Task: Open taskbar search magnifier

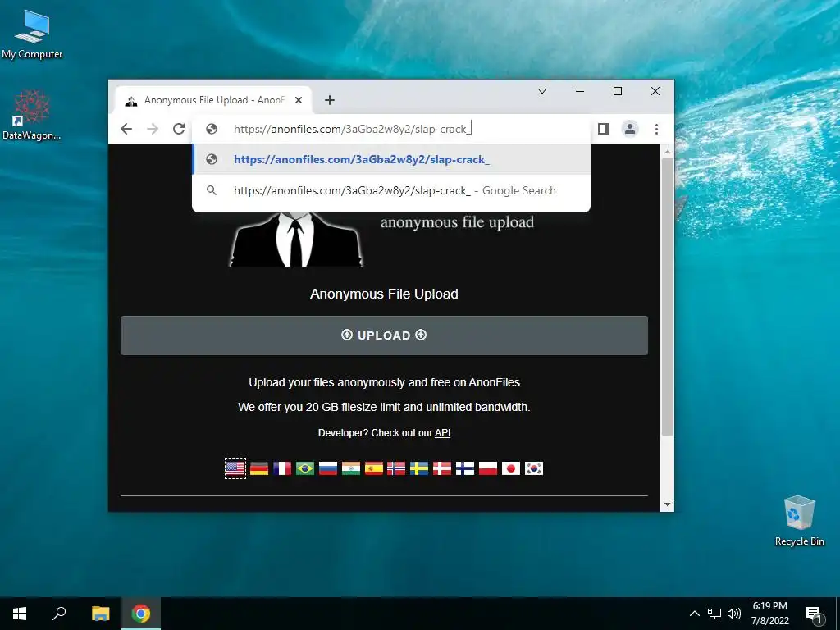Action: [59, 614]
